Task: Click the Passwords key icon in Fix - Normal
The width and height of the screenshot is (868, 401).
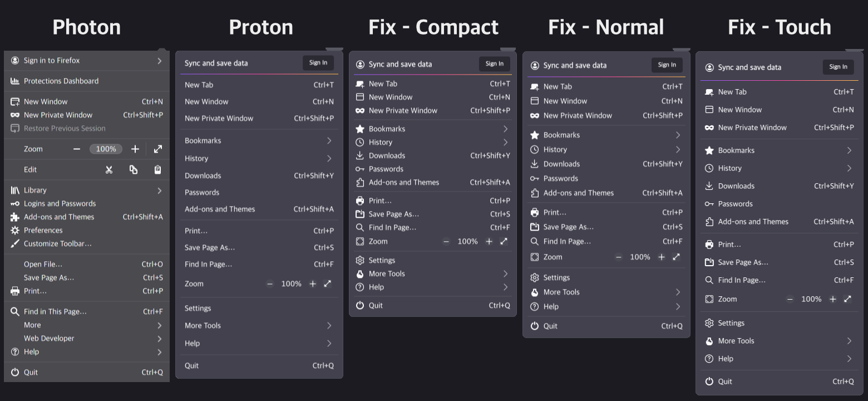Action: coord(534,178)
